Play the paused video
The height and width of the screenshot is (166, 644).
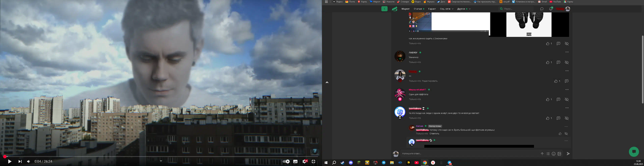pos(10,161)
